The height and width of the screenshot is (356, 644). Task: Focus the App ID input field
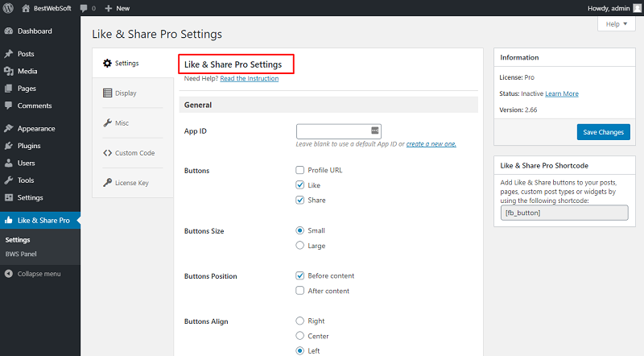pos(338,131)
